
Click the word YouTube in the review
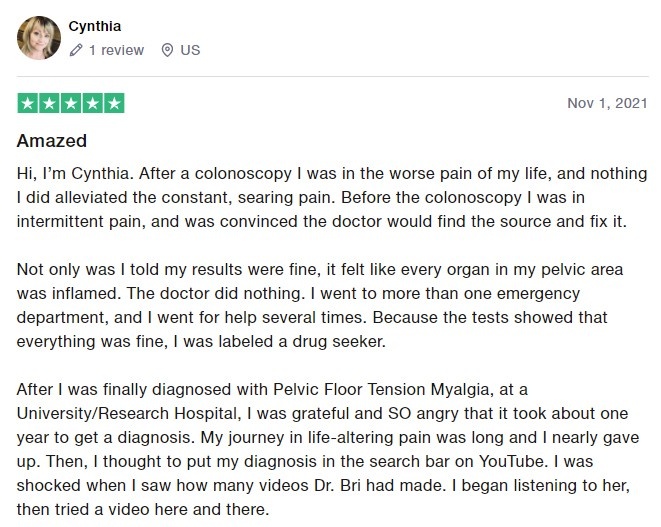[x=511, y=461]
